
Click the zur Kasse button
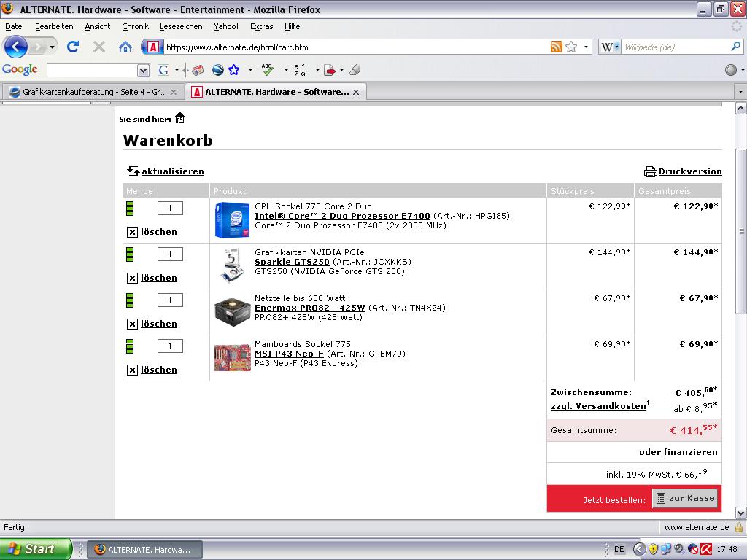click(x=684, y=498)
